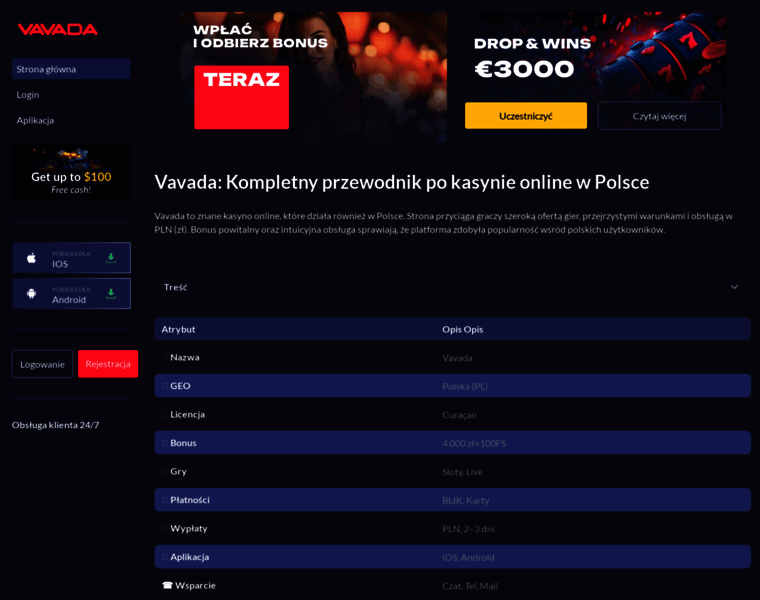Select the Android download button label

coord(69,300)
